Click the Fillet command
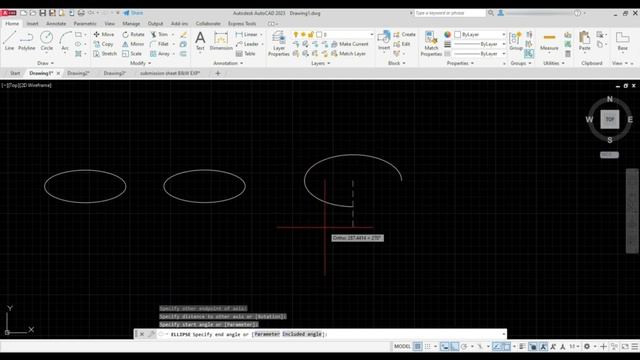The image size is (640, 360). (160, 44)
